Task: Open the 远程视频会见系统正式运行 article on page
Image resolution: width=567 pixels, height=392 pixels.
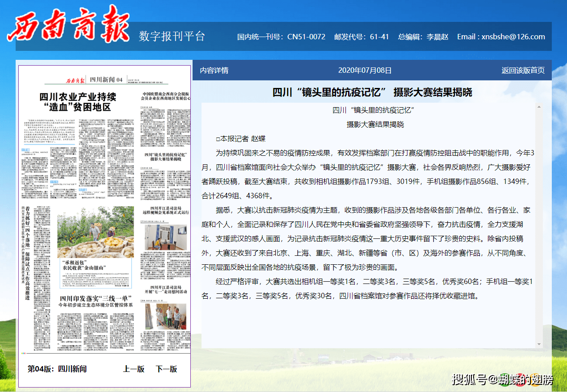Action: [x=165, y=209]
